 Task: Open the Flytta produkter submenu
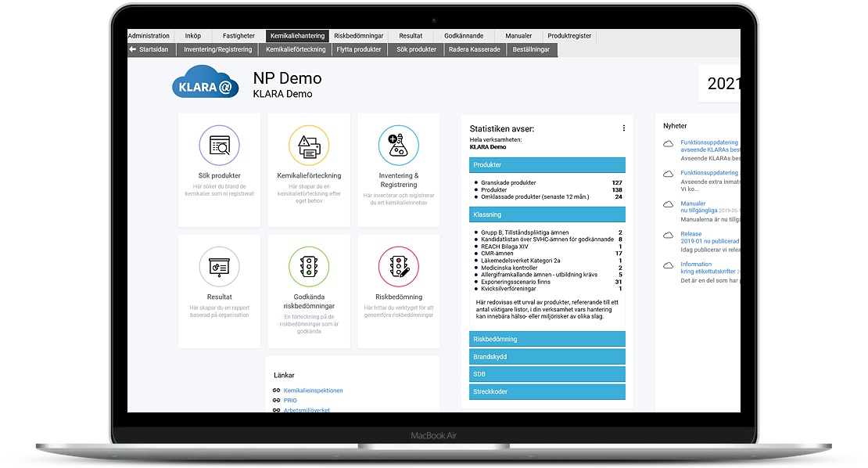tap(359, 50)
